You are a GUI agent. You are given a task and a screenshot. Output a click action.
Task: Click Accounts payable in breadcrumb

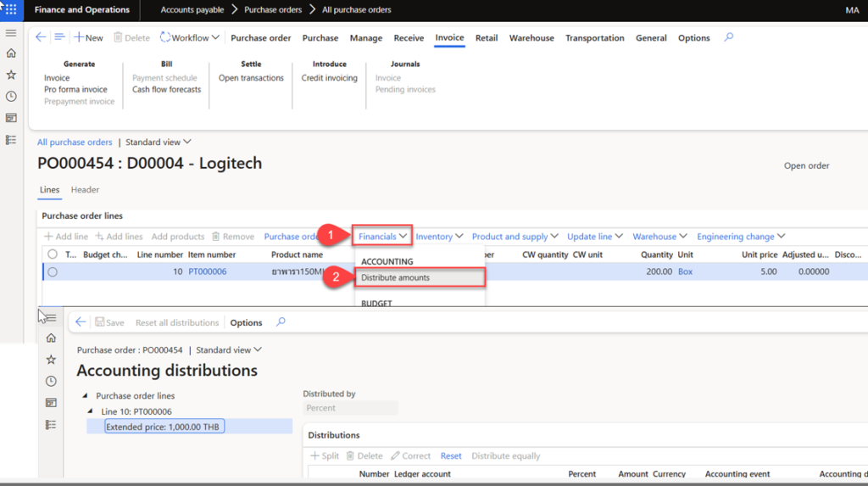pyautogui.click(x=192, y=10)
